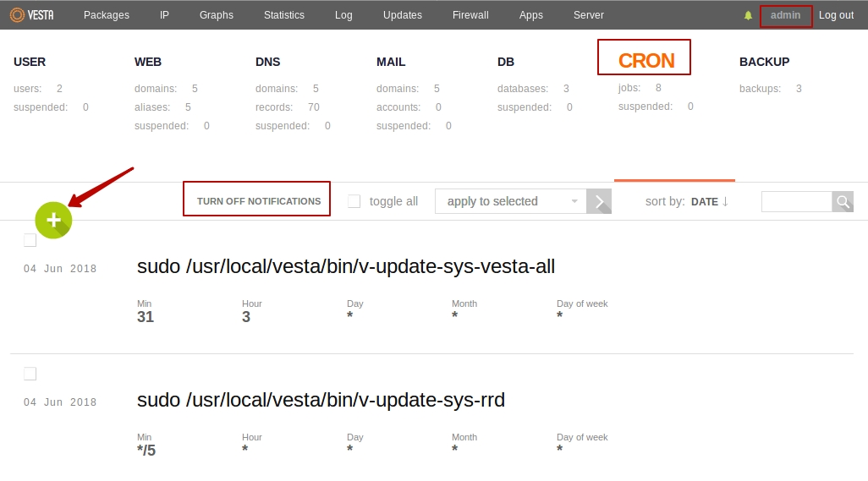Check the toggle all checkbox
The image size is (868, 481).
[354, 201]
